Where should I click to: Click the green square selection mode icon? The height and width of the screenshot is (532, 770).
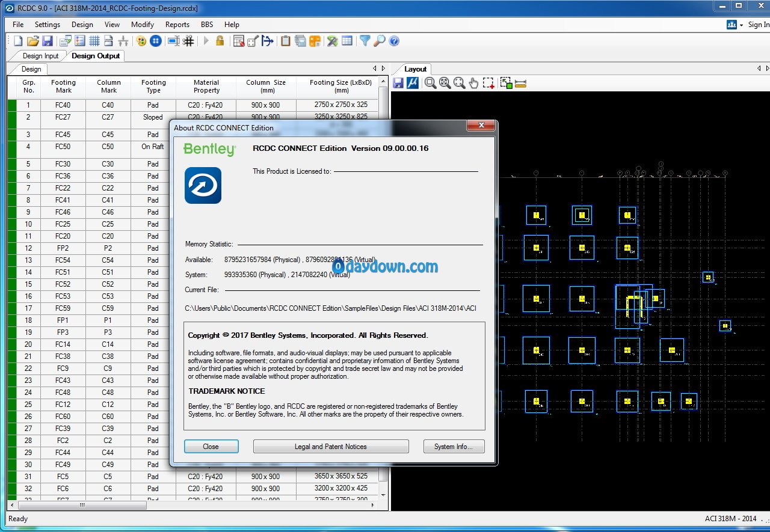506,83
